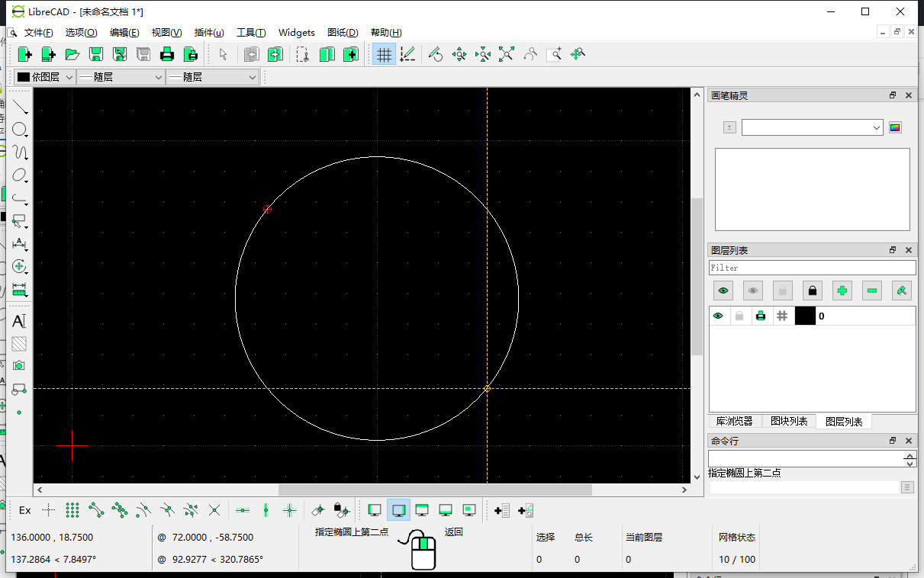Click the Save drawing icon
The width and height of the screenshot is (924, 578).
click(96, 54)
